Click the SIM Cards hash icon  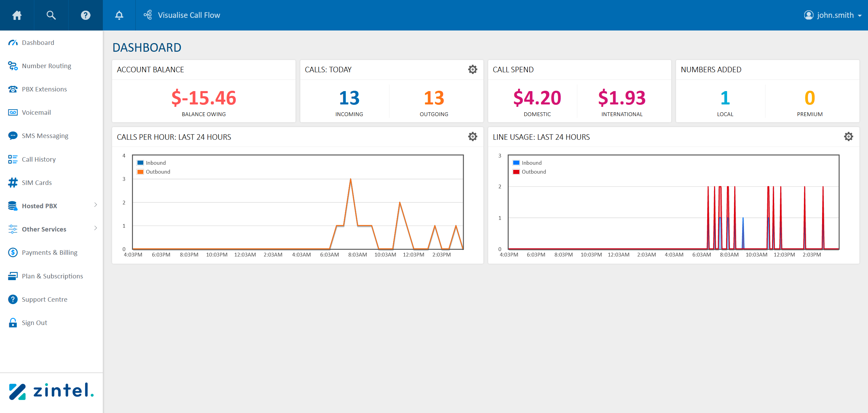coord(13,183)
